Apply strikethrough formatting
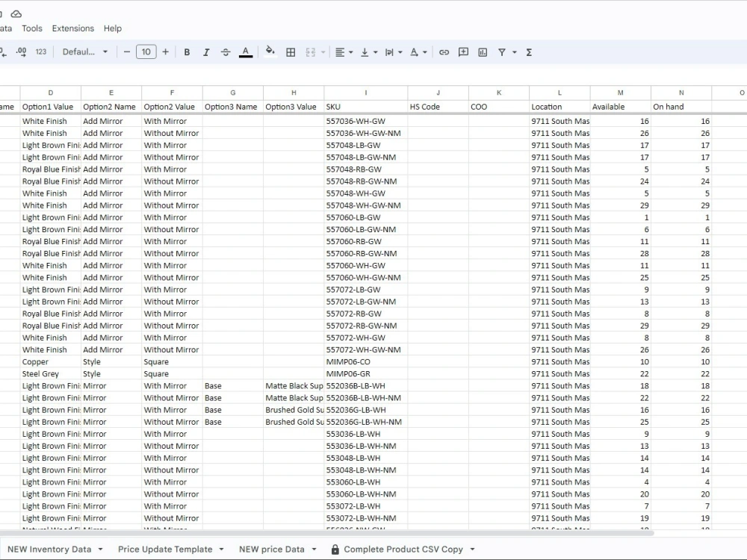Screen dimensions: 747x560 click(x=226, y=52)
